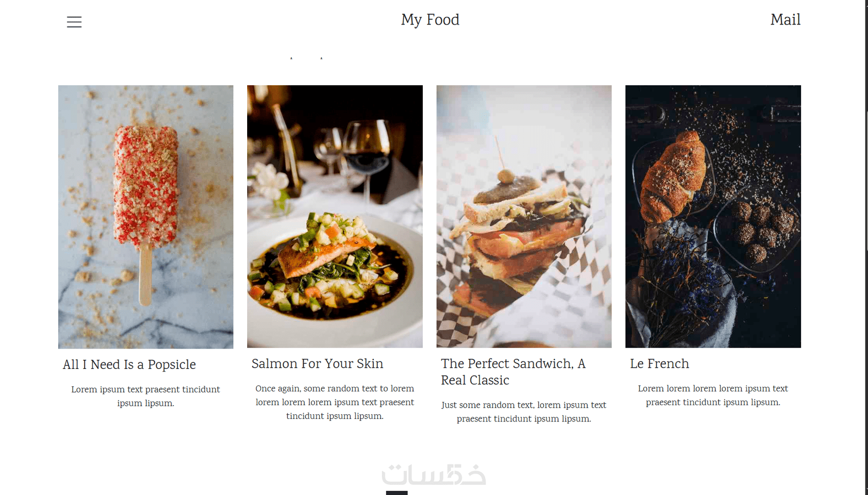Open the popsicle photo

[146, 216]
